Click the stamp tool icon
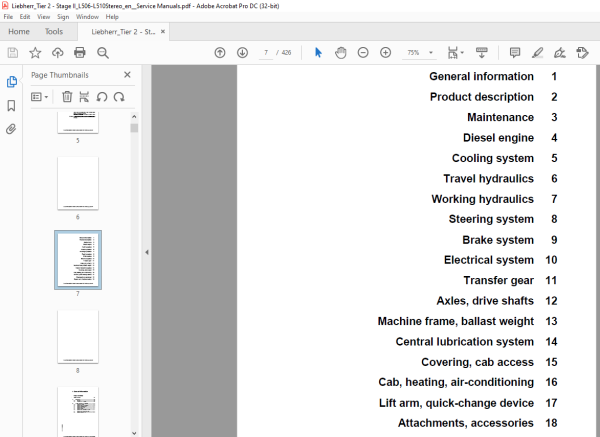The image size is (600, 437). click(582, 52)
